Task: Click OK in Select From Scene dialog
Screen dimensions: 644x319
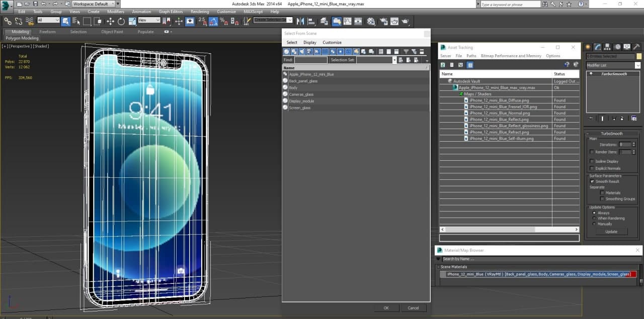Action: 386,308
